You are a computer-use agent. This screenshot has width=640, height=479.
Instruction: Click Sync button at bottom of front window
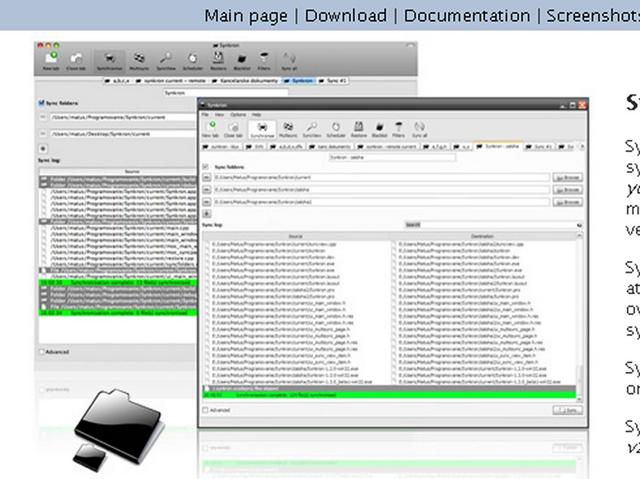pos(568,410)
